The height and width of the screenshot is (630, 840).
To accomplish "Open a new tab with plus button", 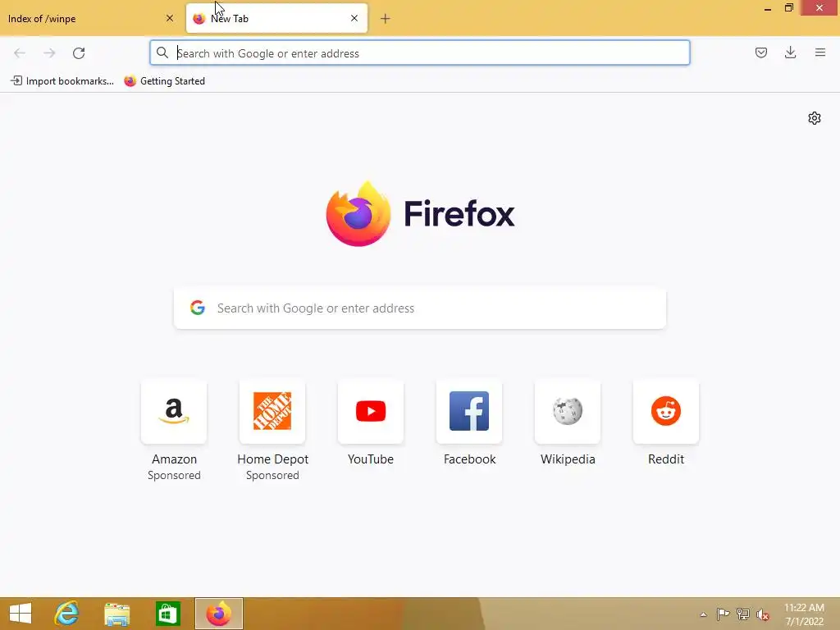I will (x=386, y=19).
